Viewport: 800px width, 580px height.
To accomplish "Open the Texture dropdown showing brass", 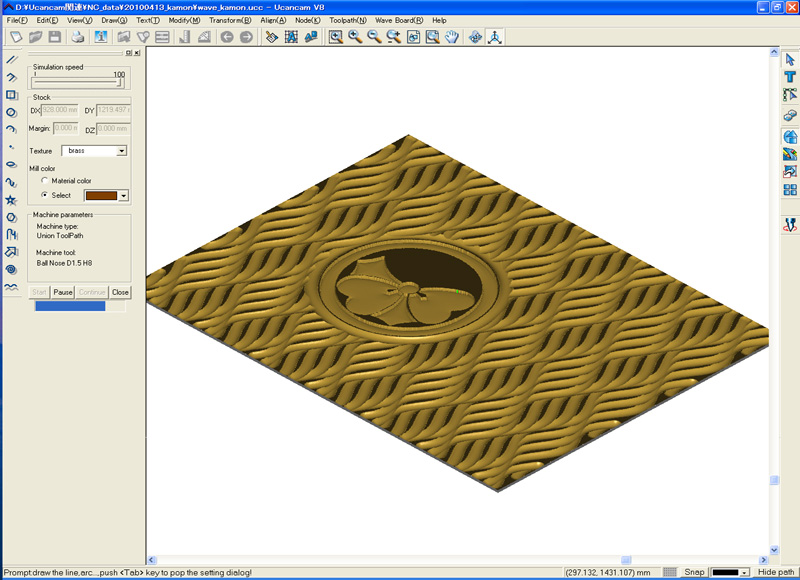I will (94, 151).
